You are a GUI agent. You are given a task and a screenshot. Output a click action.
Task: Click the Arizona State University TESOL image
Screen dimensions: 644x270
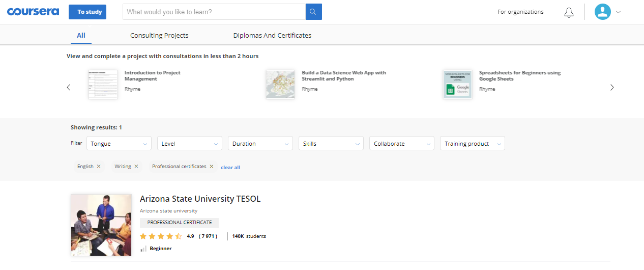[101, 225]
